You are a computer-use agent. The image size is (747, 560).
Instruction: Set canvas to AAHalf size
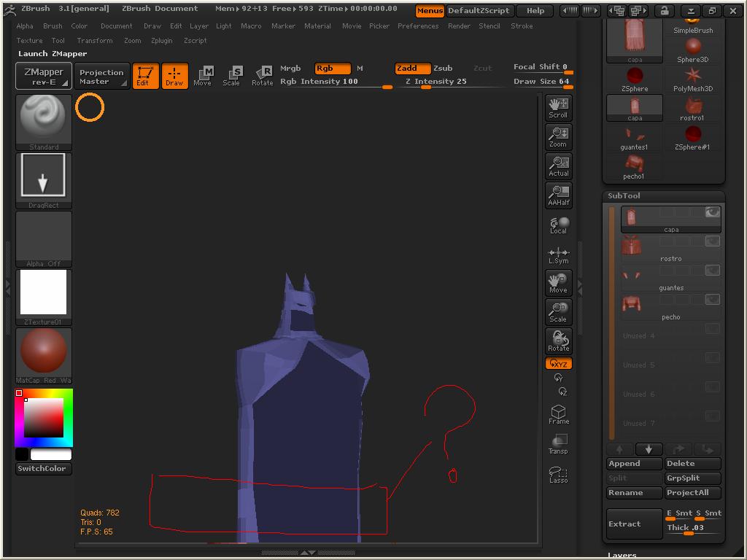558,195
